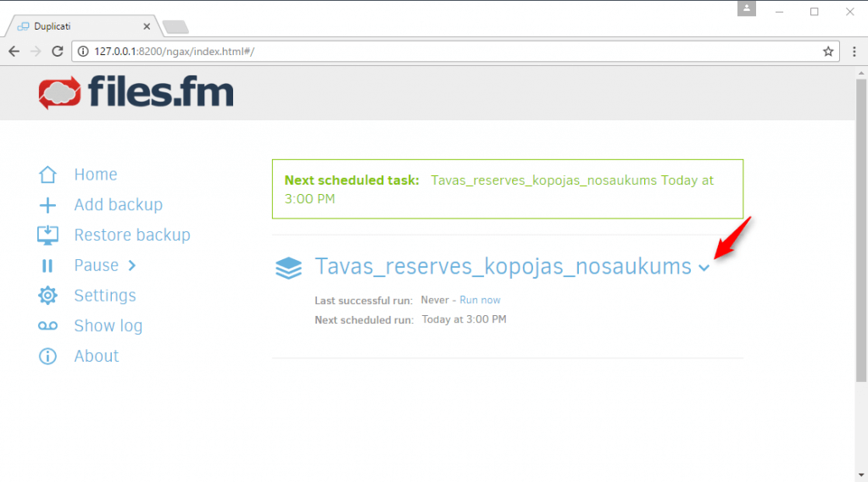Image resolution: width=868 pixels, height=482 pixels.
Task: Click the Show log tape icon
Action: (47, 326)
